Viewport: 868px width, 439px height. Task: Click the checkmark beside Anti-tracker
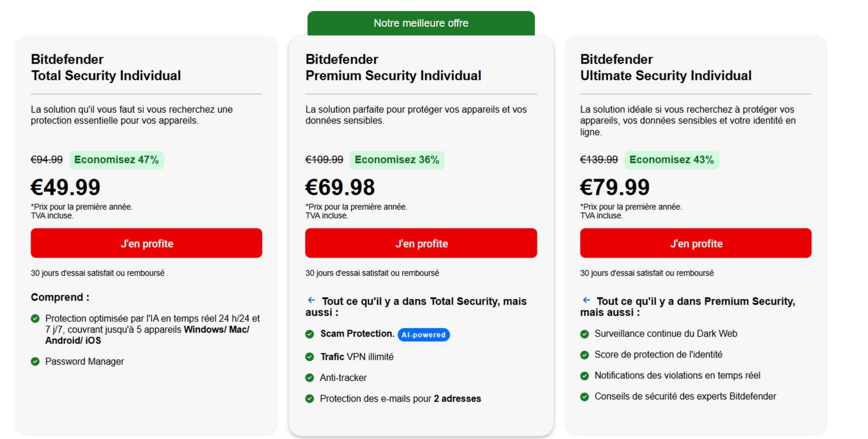310,378
